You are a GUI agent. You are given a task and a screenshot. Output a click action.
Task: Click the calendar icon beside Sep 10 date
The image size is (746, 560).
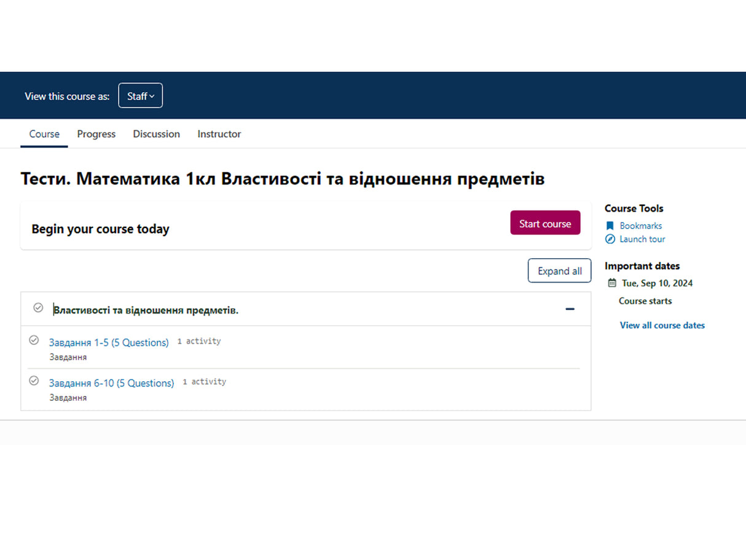[x=612, y=283]
